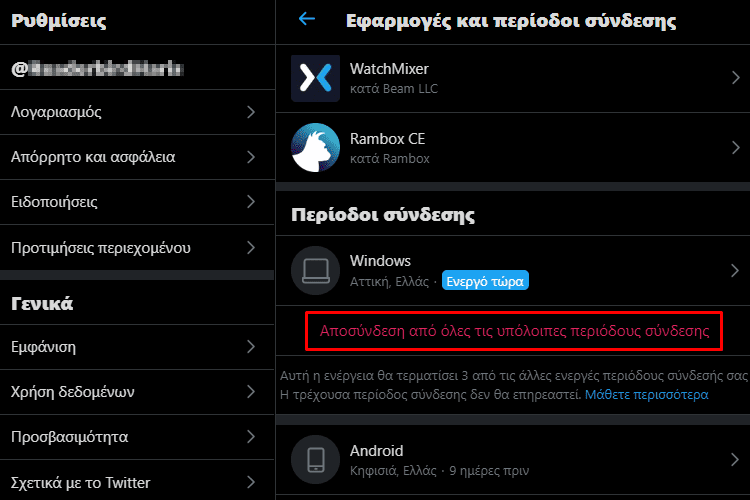Open Σχετικά με το Twitter
Screen dimensions: 750x500
coord(137,482)
